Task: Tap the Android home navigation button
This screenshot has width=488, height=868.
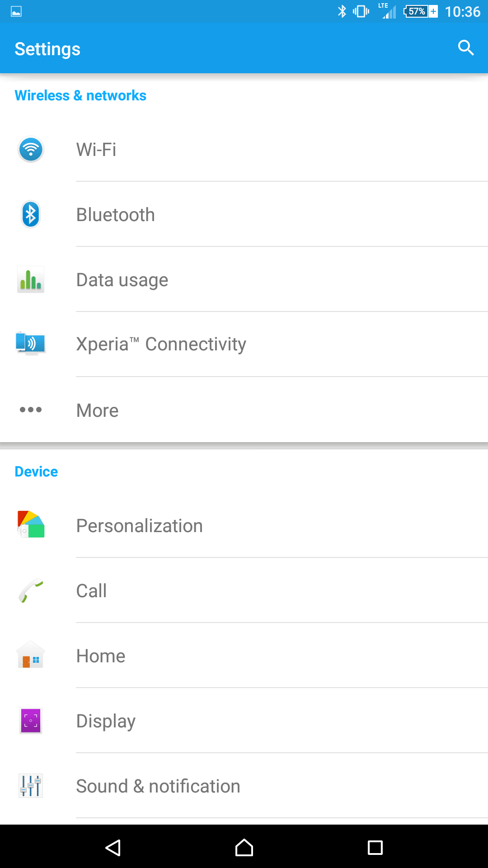Action: point(244,848)
